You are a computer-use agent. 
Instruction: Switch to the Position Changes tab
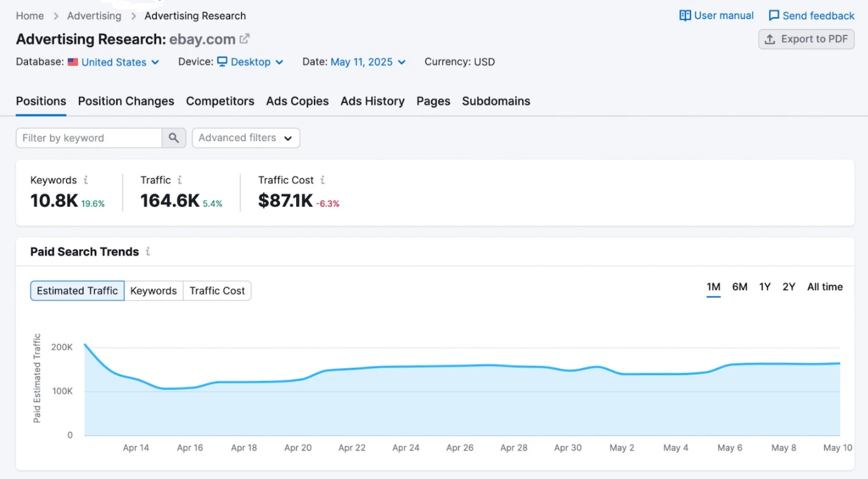(x=126, y=101)
